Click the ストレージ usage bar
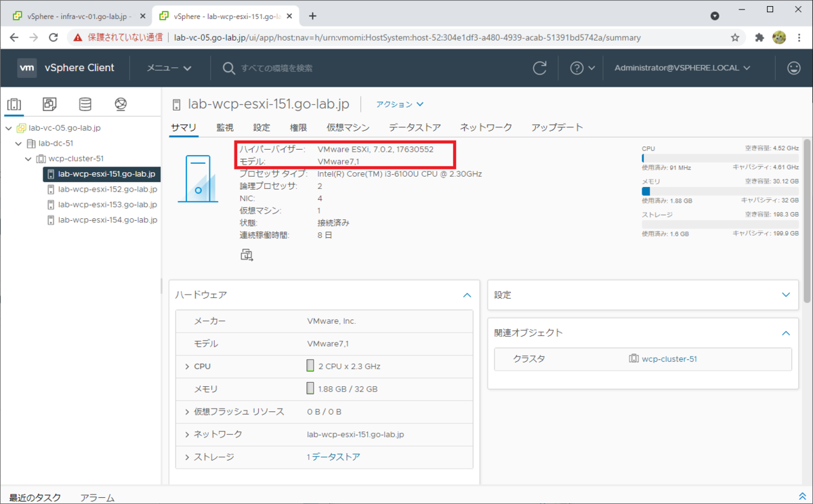 (720, 224)
